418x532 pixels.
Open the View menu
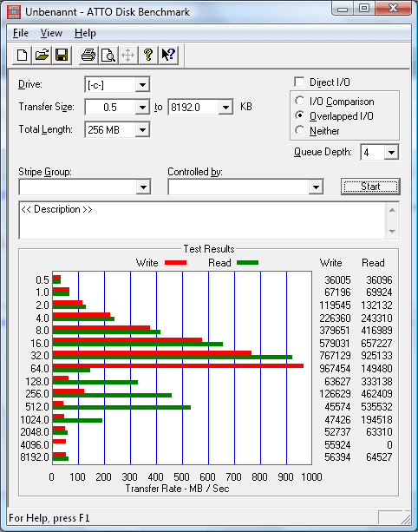(51, 33)
